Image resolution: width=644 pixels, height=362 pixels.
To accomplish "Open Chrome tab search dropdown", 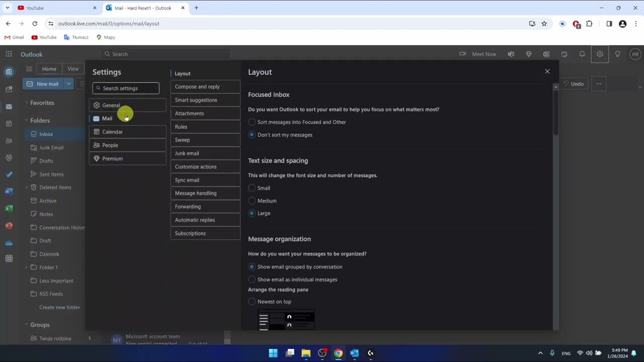I will pos(7,8).
